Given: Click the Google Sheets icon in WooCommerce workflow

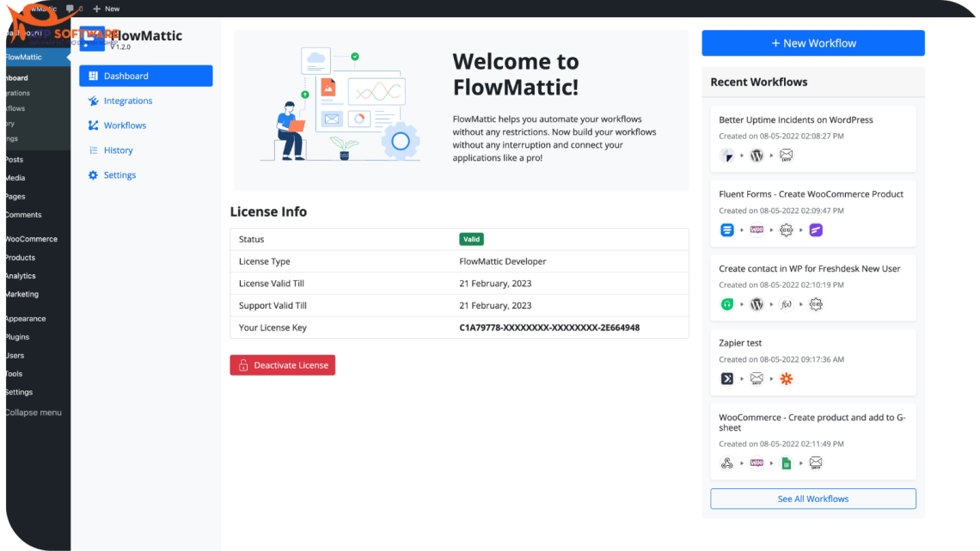Looking at the screenshot, I should tap(786, 462).
